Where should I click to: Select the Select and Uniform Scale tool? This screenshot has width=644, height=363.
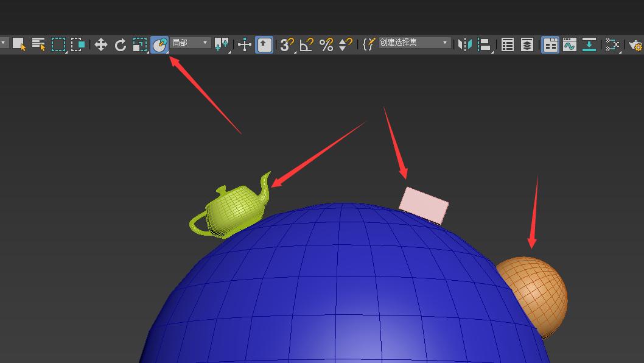(x=139, y=44)
